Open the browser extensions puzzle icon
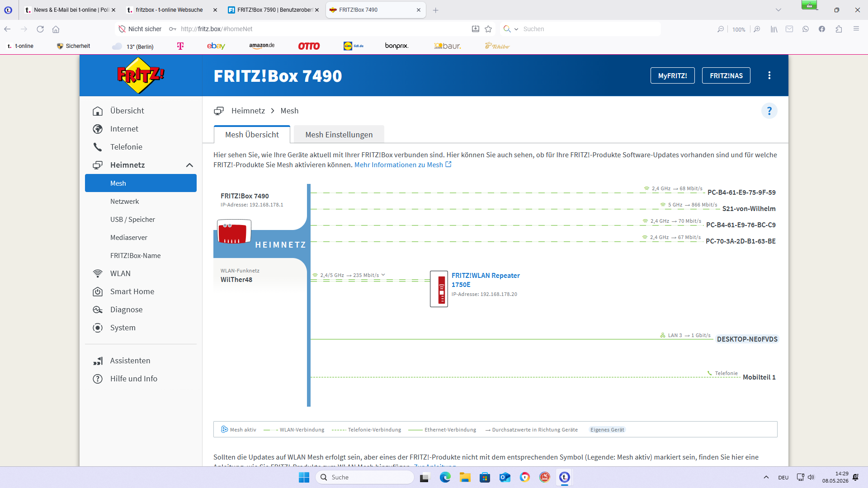Viewport: 868px width, 488px height. pyautogui.click(x=839, y=29)
